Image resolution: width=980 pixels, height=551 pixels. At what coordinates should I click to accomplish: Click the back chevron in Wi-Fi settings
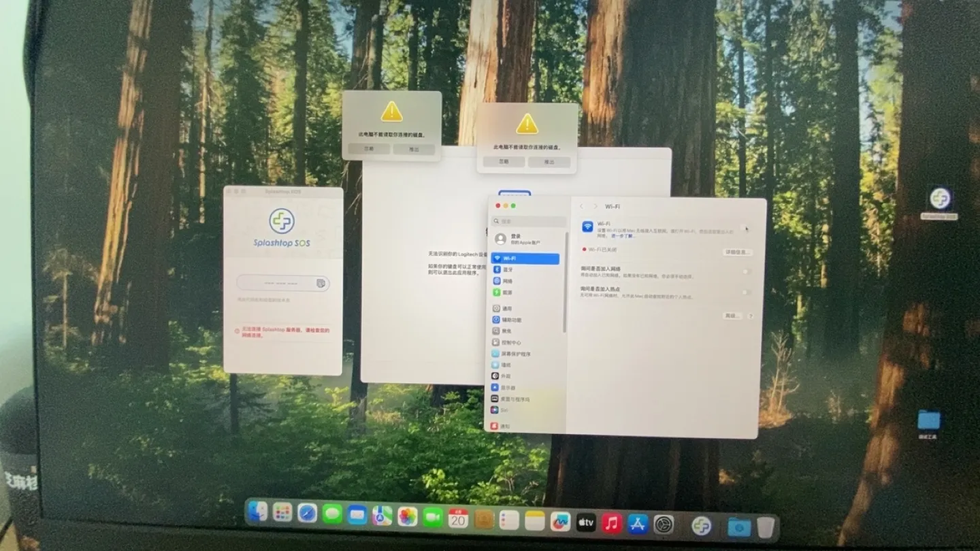582,205
